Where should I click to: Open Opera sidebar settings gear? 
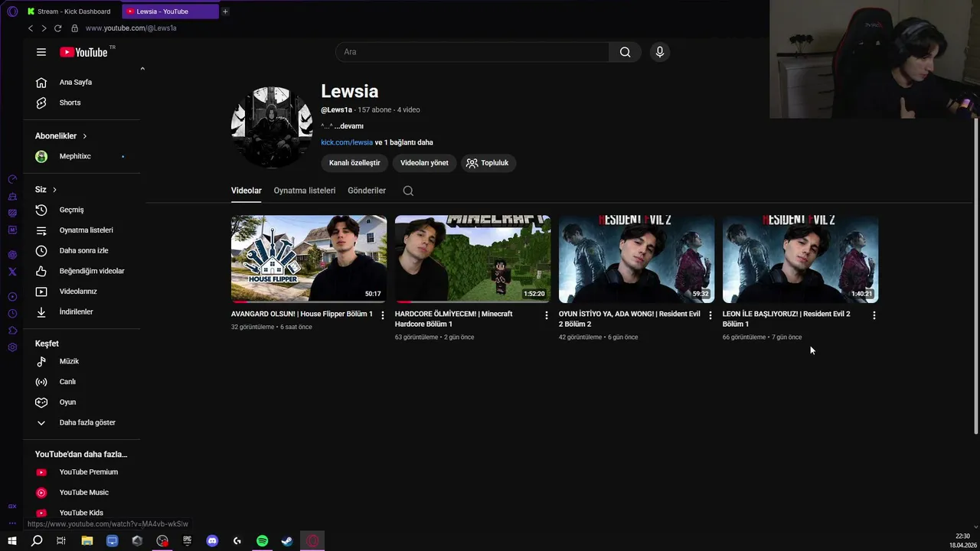click(x=12, y=347)
